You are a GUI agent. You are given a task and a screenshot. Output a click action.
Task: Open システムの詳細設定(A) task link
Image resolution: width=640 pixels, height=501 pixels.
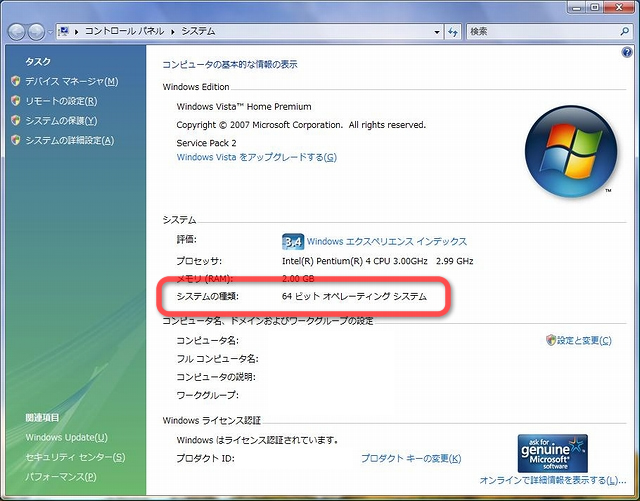coord(70,140)
